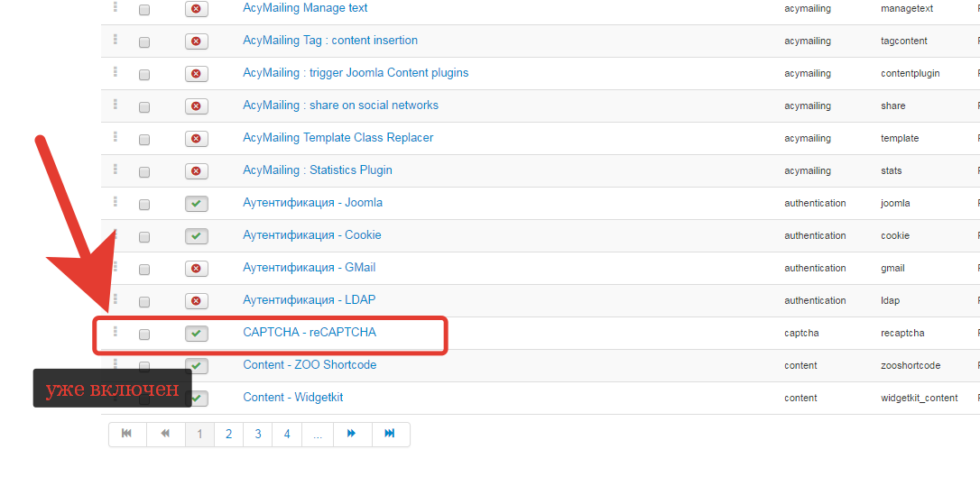
Task: Enable AcyMailing Template Class Replacer status icon
Action: (x=196, y=139)
